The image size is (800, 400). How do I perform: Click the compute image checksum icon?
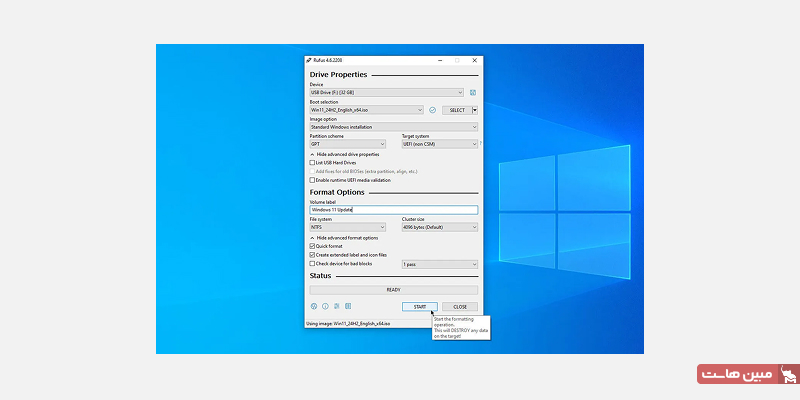[x=432, y=110]
